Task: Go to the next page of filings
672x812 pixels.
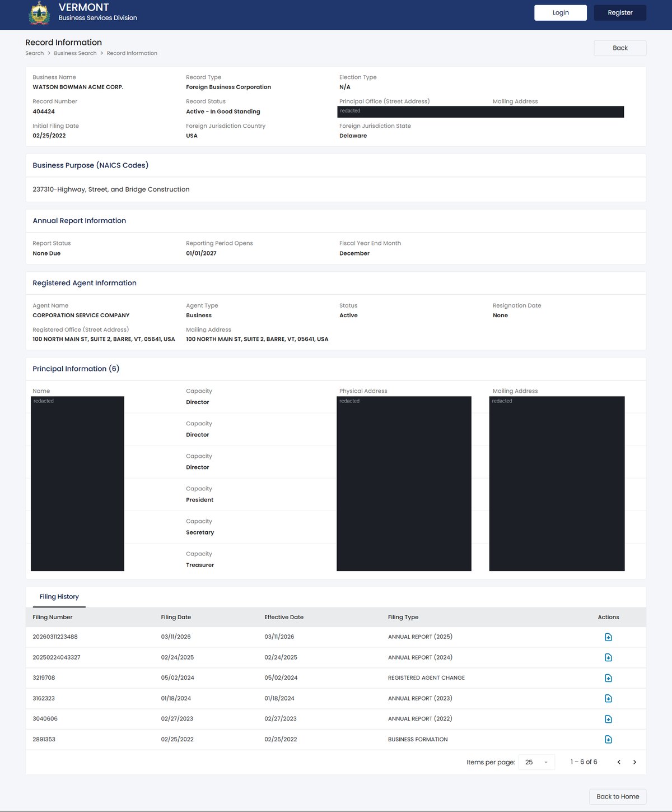Action: (x=634, y=762)
